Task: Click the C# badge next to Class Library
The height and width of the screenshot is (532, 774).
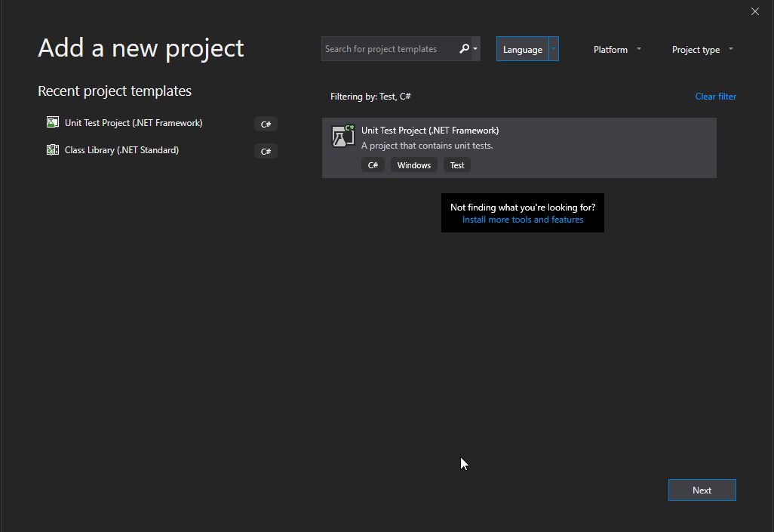Action: [266, 151]
